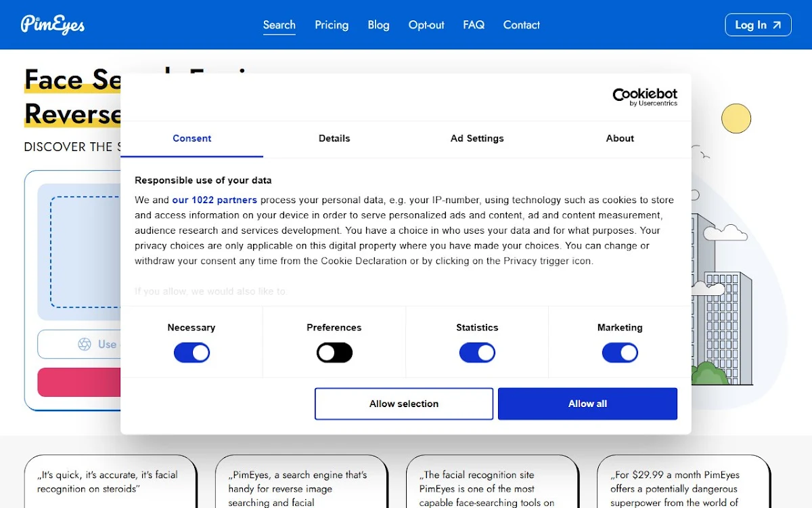
Task: Click the camera icon on Use button
Action: tap(85, 344)
